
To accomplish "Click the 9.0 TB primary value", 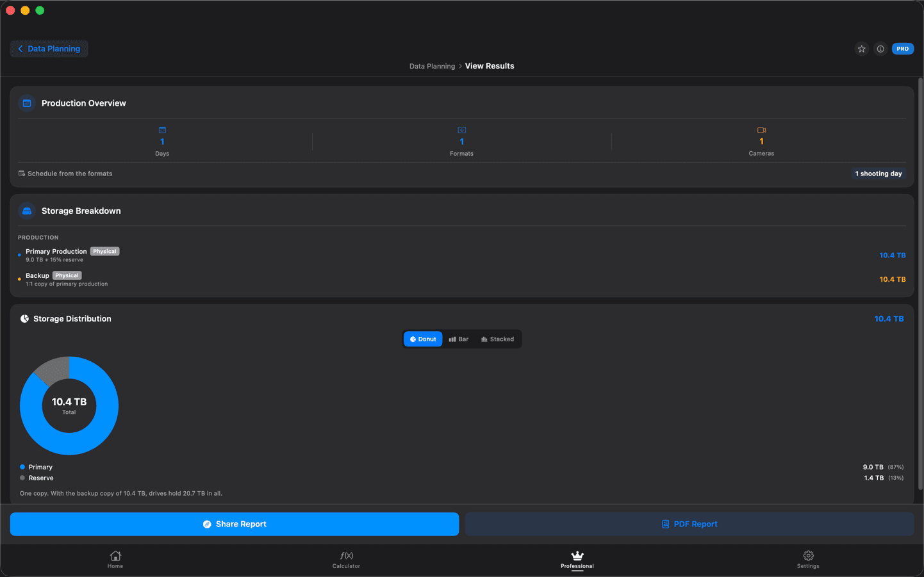I will (873, 467).
